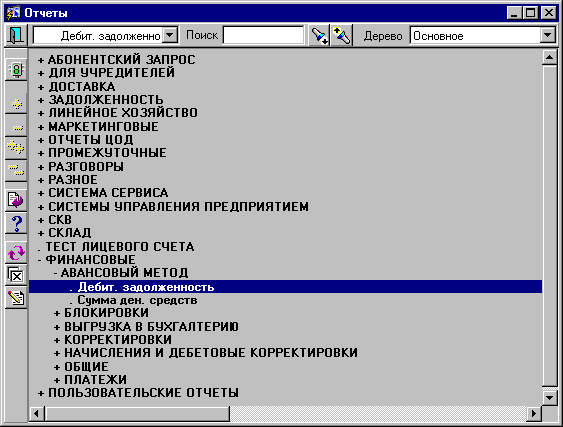Select the КОРРЕКТИРОВКИ tree item
Viewport: 563px width, 427px height.
point(118,340)
